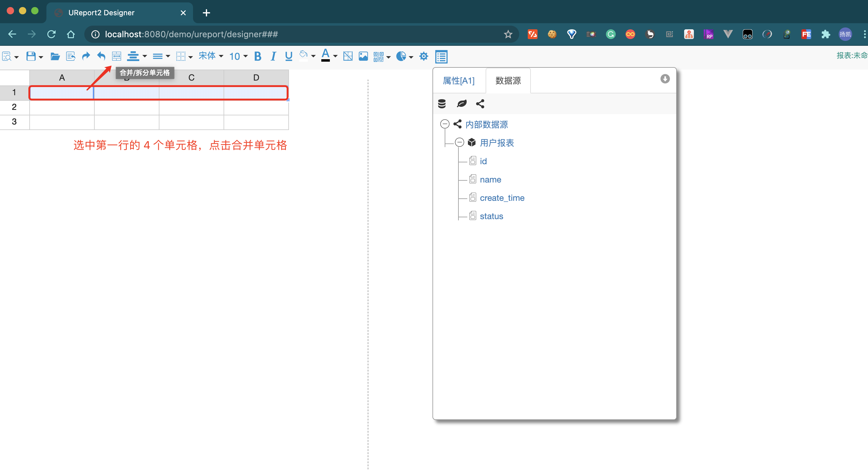Toggle bold formatting
Image resolution: width=868 pixels, height=470 pixels.
pos(258,56)
